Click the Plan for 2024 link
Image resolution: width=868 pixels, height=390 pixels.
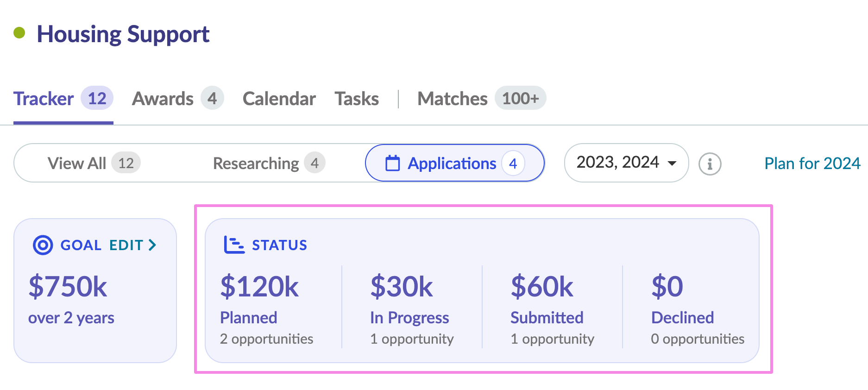[x=812, y=164]
